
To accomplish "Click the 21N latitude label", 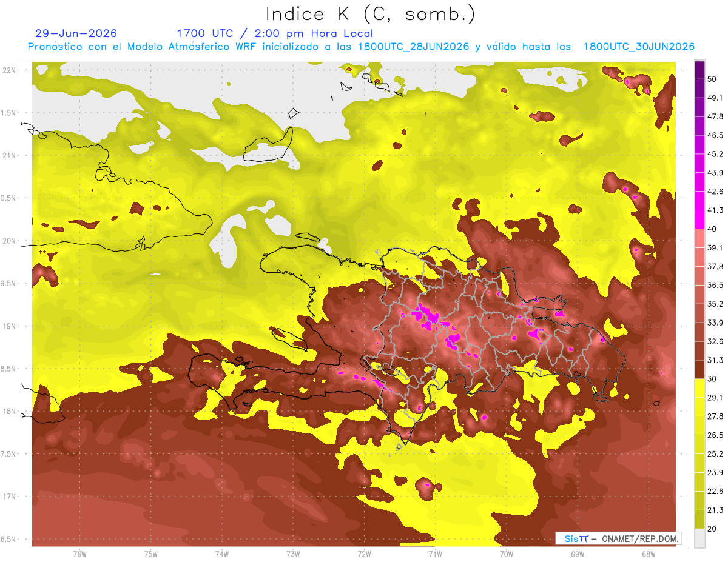I will (10, 155).
